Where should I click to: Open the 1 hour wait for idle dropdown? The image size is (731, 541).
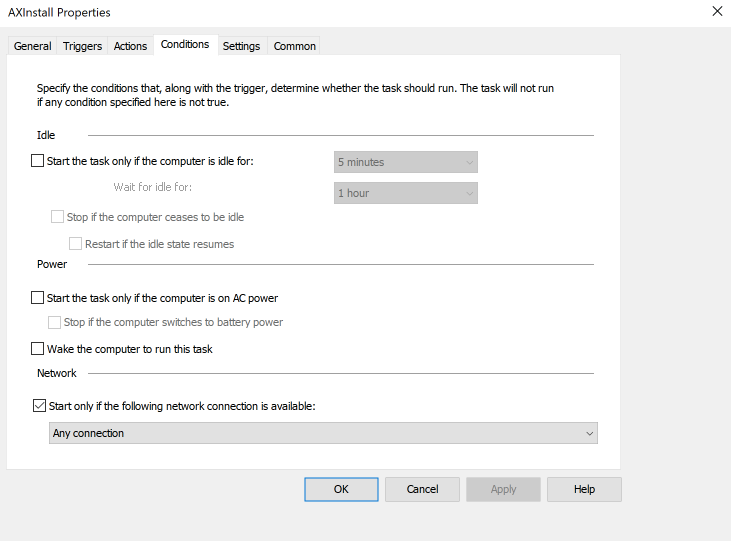(x=406, y=193)
